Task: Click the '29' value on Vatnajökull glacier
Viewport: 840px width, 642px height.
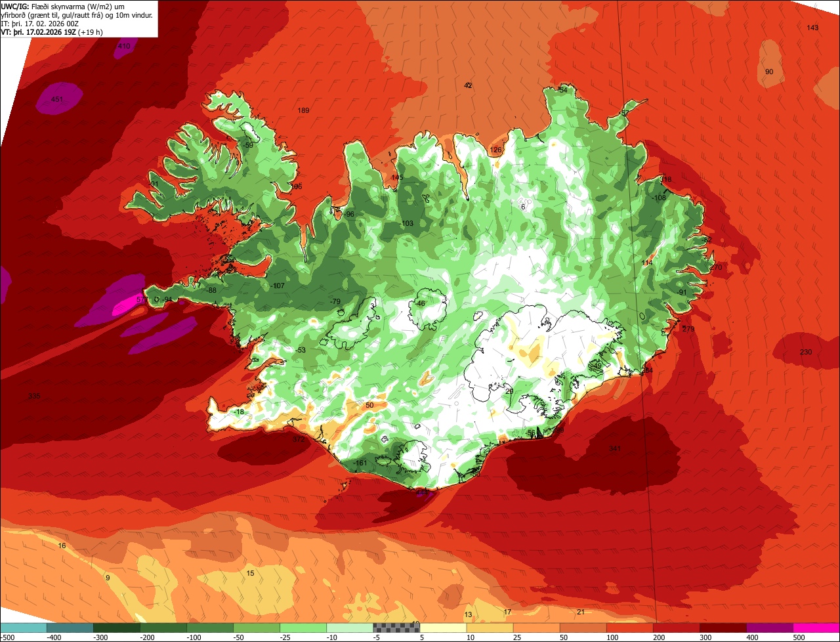Action: 509,391
